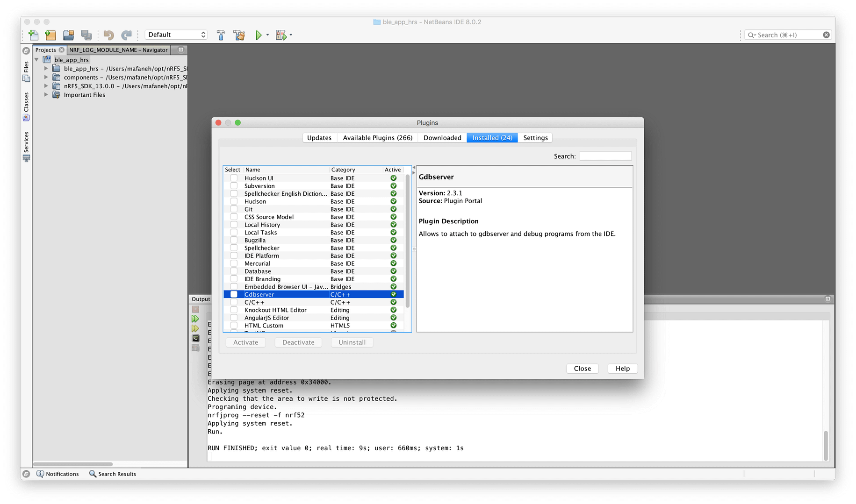Build the project using the hammer icon
856x504 pixels.
221,35
